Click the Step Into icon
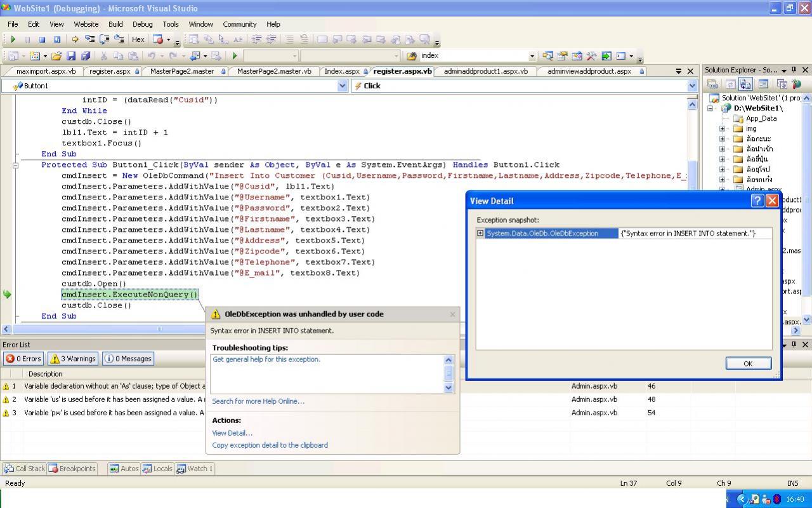 click(89, 39)
